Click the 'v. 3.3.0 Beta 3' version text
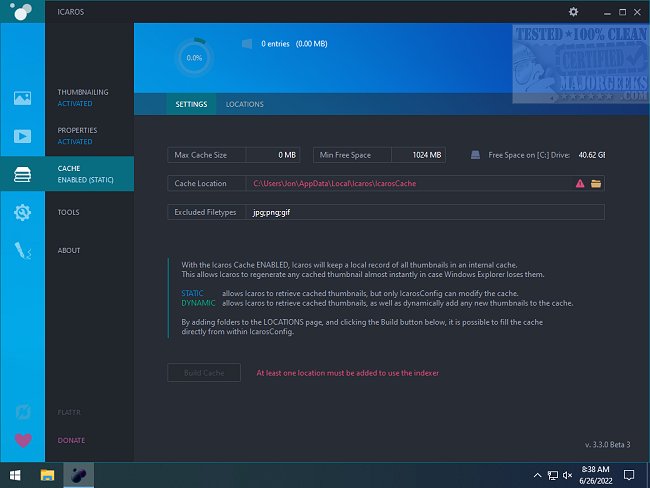The width and height of the screenshot is (650, 488). point(608,444)
